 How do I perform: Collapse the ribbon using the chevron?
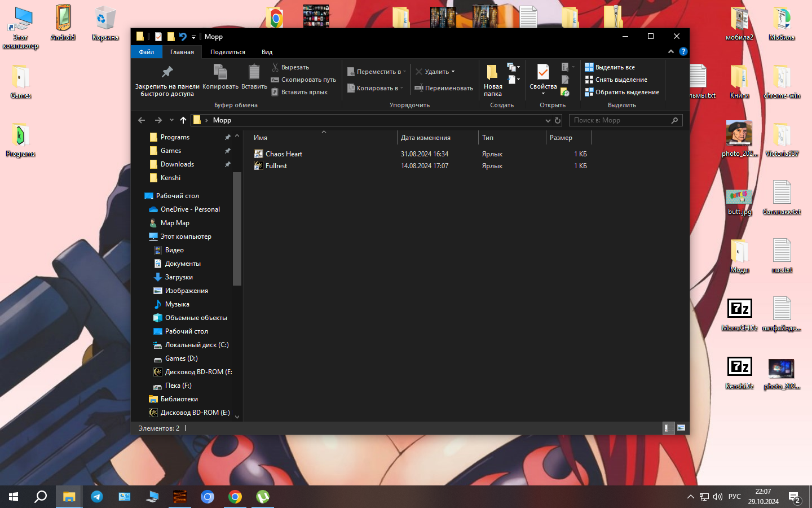(671, 51)
